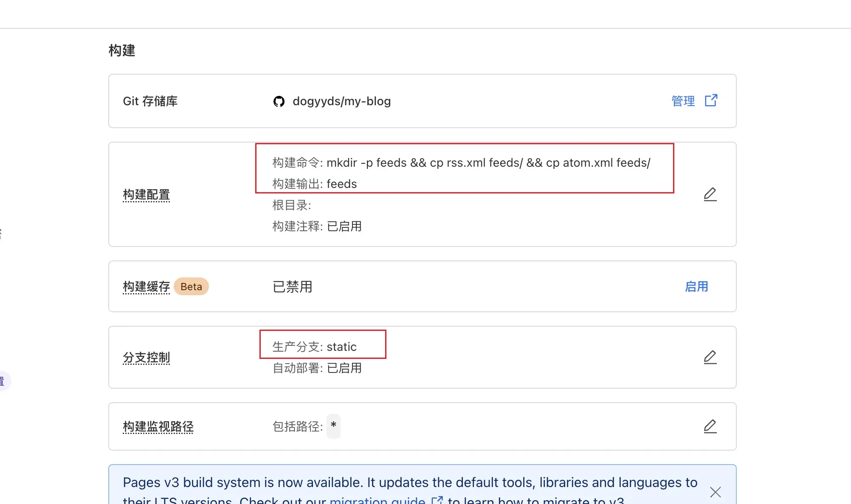Dismiss the Pages v3 banner with the X
851x504 pixels.
tap(715, 492)
